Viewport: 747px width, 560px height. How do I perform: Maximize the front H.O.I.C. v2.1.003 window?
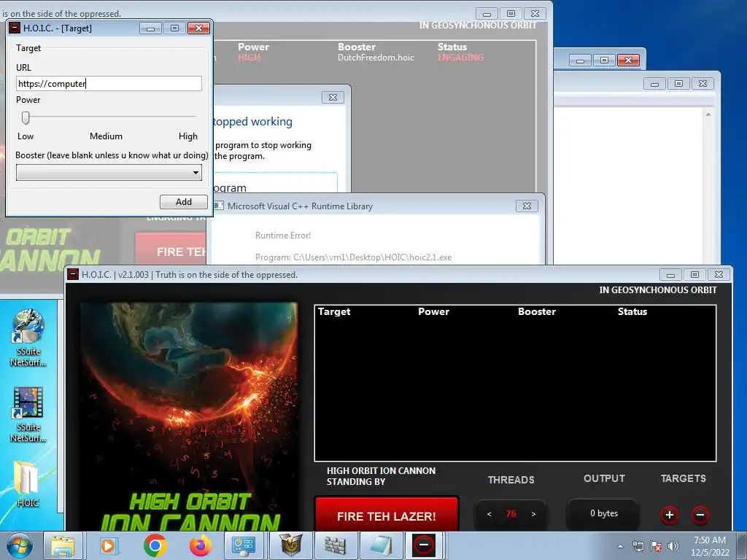tap(694, 274)
